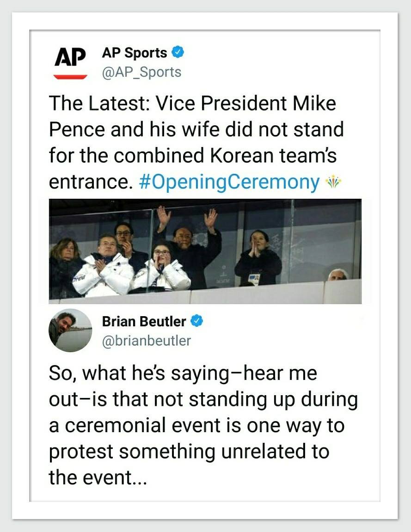Open the AP Sports display name
This screenshot has height=532, width=411.
(134, 53)
